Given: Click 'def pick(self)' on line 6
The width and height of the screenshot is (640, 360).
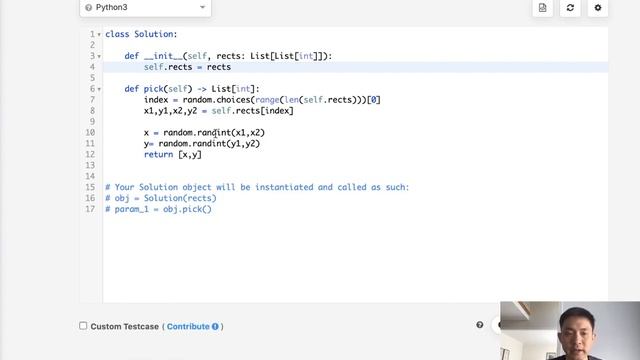Looking at the screenshot, I should tap(158, 89).
